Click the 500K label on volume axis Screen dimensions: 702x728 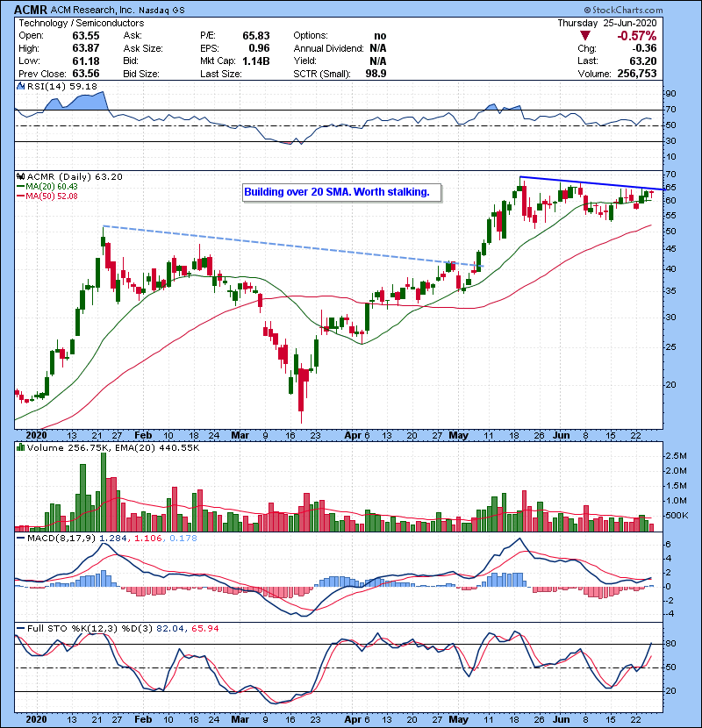click(x=677, y=516)
